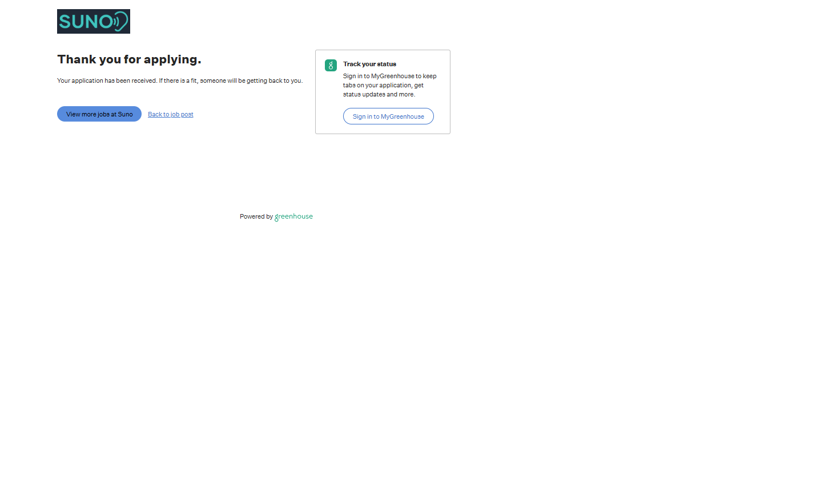Click the Track your status heading

tap(369, 64)
